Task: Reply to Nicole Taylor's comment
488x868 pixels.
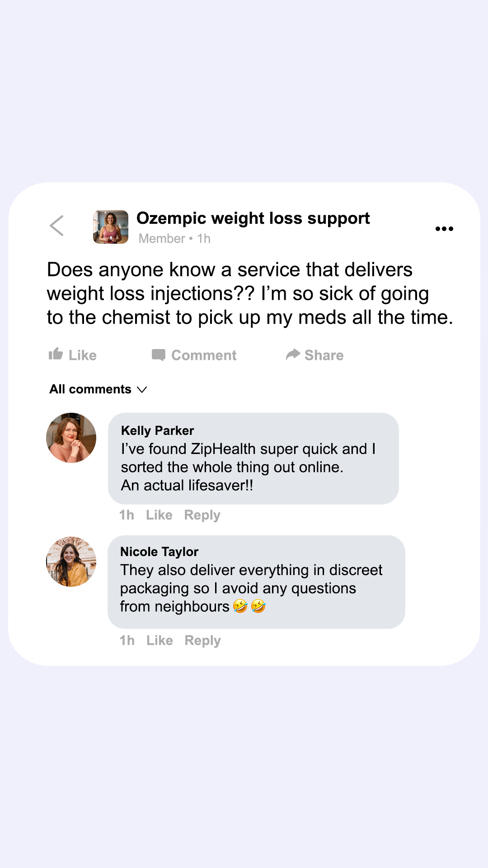Action: pos(202,641)
